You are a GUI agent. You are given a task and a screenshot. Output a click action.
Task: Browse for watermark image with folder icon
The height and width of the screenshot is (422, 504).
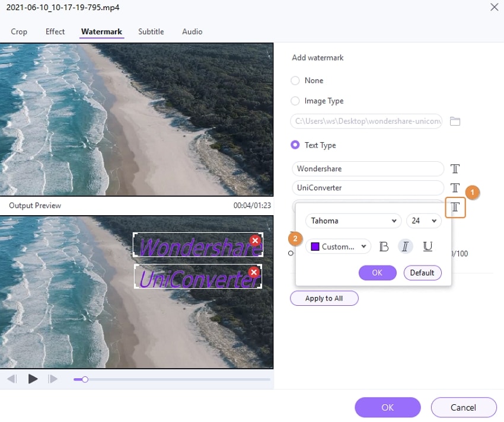pos(455,121)
